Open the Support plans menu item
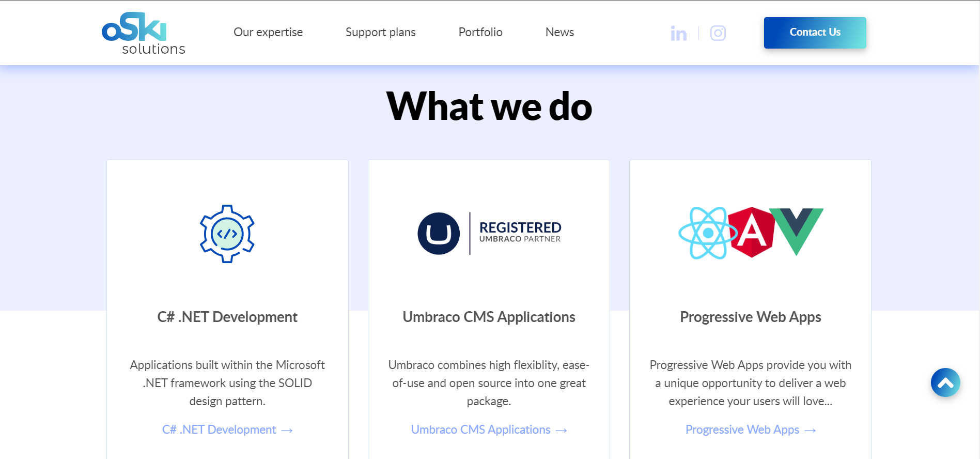The width and height of the screenshot is (980, 459). (381, 32)
